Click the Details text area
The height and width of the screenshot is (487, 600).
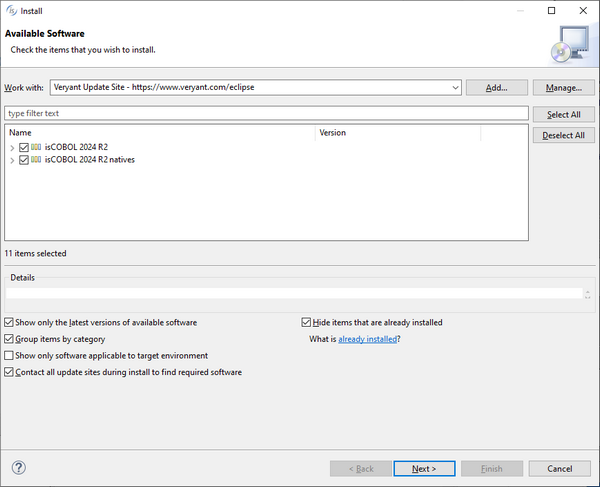point(294,293)
